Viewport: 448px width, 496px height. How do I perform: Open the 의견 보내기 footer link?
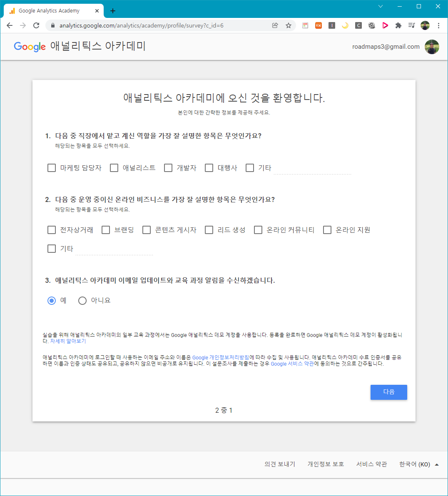point(280,464)
